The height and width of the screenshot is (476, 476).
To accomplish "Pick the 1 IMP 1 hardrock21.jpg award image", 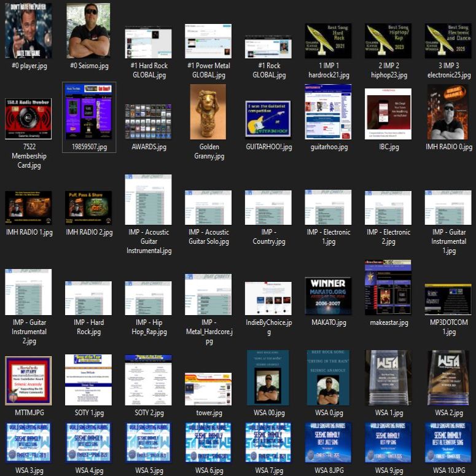I will (328, 41).
